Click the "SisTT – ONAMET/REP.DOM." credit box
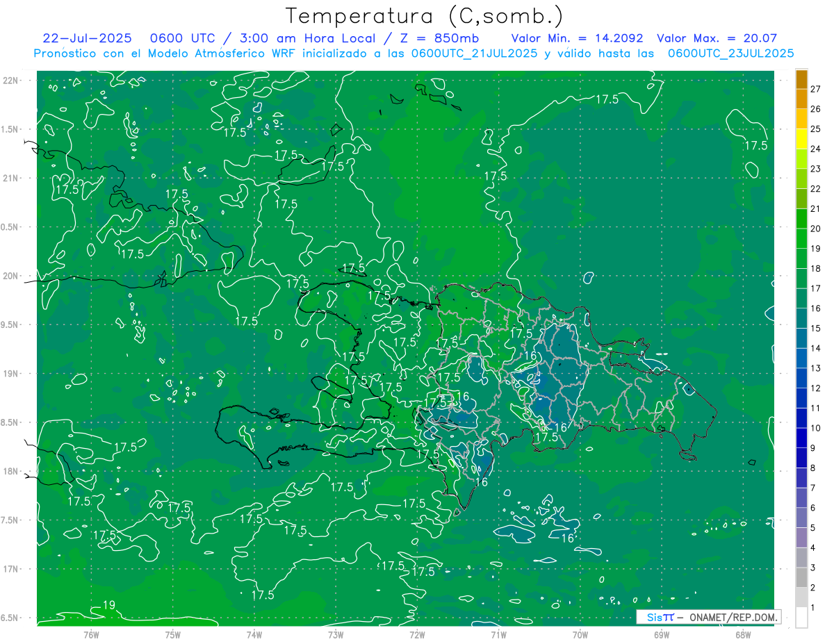834x644 pixels. tap(709, 617)
